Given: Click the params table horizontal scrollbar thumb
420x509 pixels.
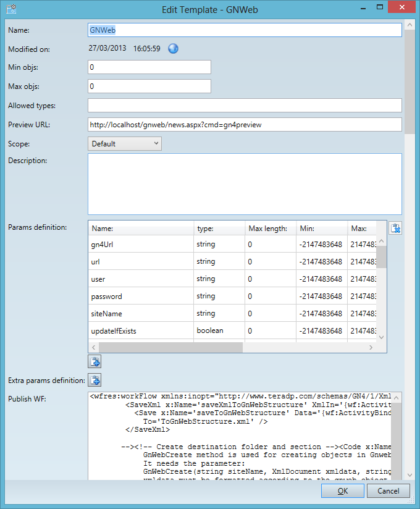Looking at the screenshot, I should [x=170, y=347].
